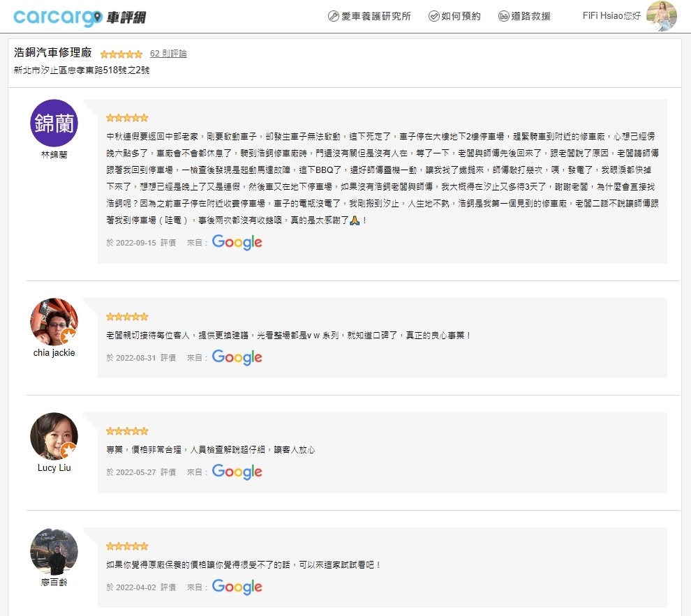
Task: Click Google logo on 2022-04-02 review
Action: tap(237, 587)
